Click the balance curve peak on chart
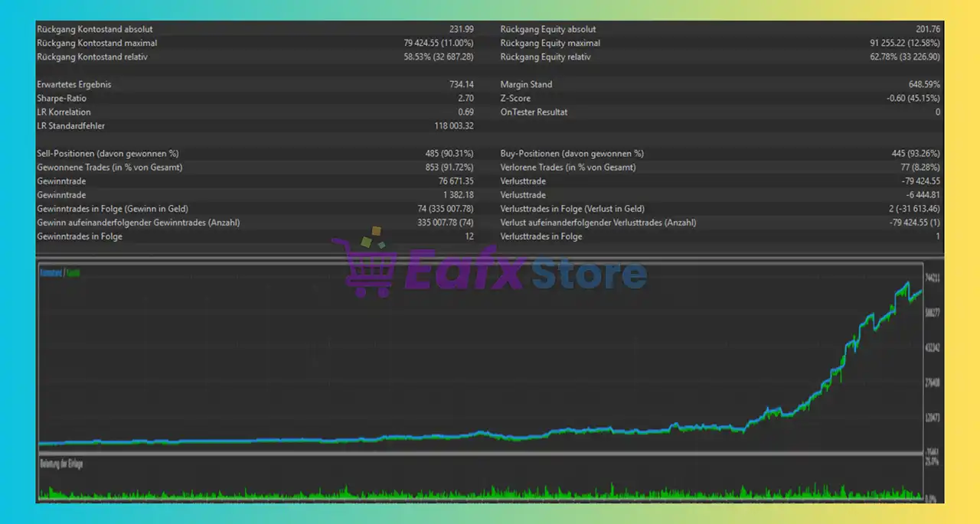The height and width of the screenshot is (524, 980). 907,283
